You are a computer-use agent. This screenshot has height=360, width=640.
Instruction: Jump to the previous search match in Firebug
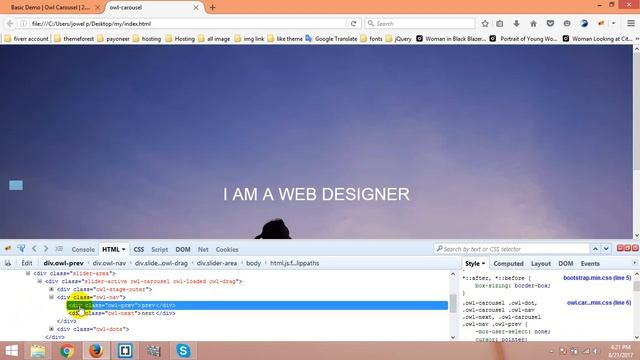point(595,249)
